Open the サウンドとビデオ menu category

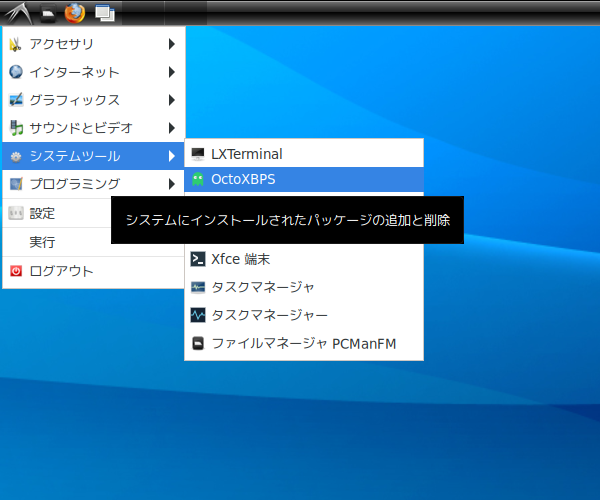(94, 128)
